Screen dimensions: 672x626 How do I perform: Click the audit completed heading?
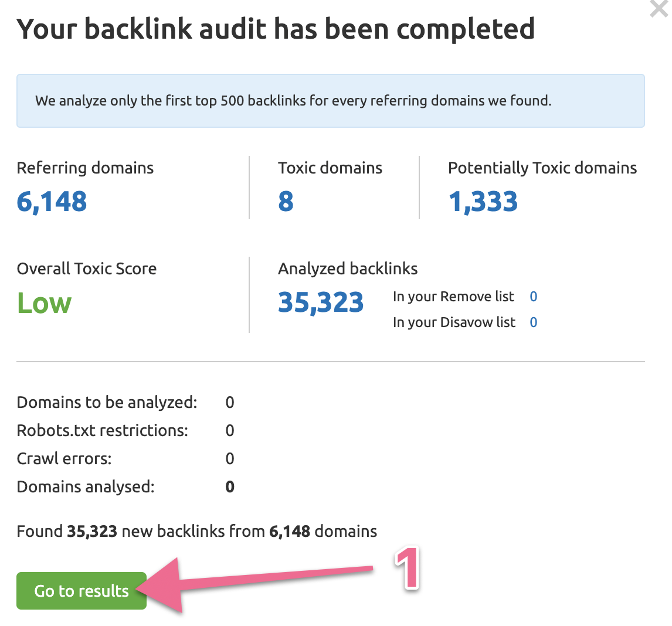click(276, 29)
